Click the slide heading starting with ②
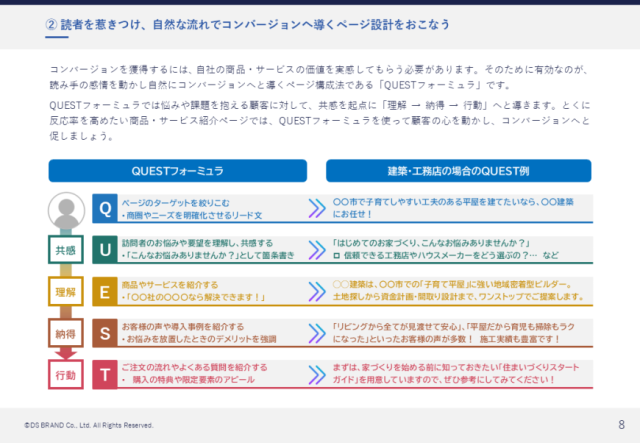640x443 pixels. pos(248,24)
